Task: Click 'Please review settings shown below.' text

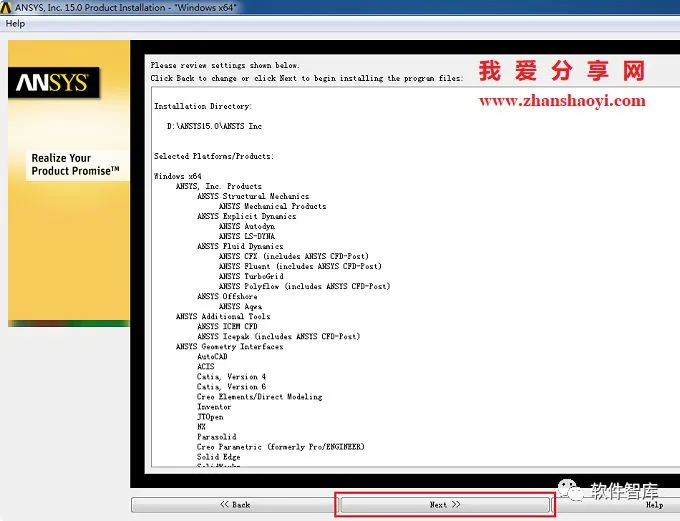Action: (225, 65)
